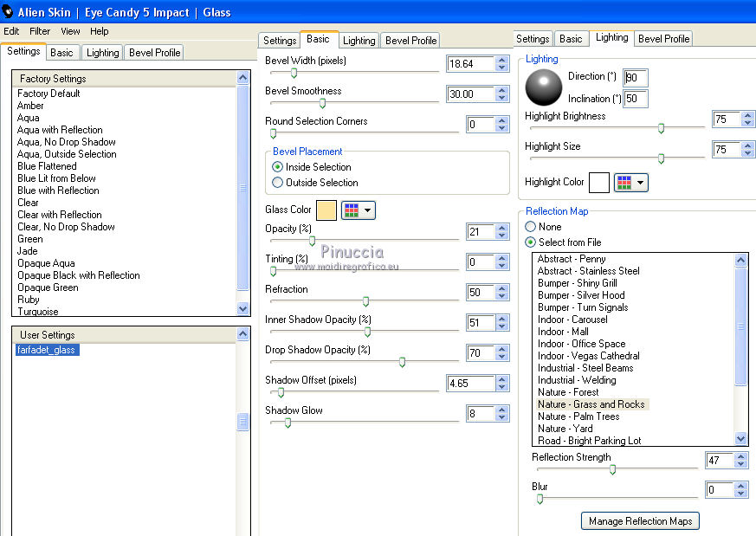
Task: Click the Opacity slider handle
Action: (312, 240)
